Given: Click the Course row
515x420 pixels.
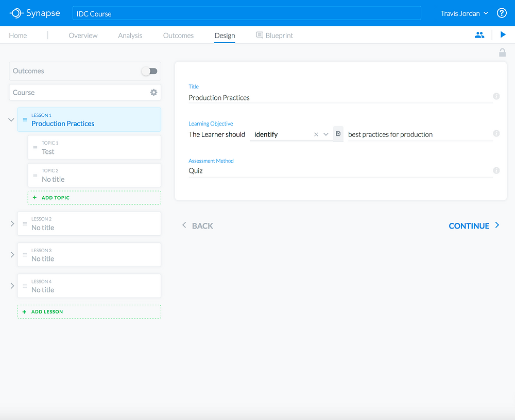Looking at the screenshot, I should [85, 92].
